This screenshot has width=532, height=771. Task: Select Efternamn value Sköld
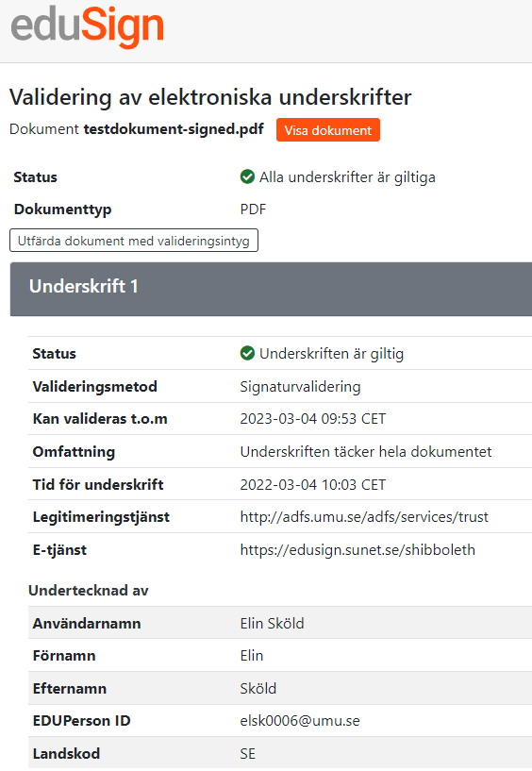[258, 688]
